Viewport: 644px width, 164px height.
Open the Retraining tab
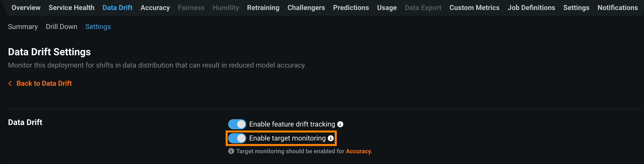pos(263,8)
